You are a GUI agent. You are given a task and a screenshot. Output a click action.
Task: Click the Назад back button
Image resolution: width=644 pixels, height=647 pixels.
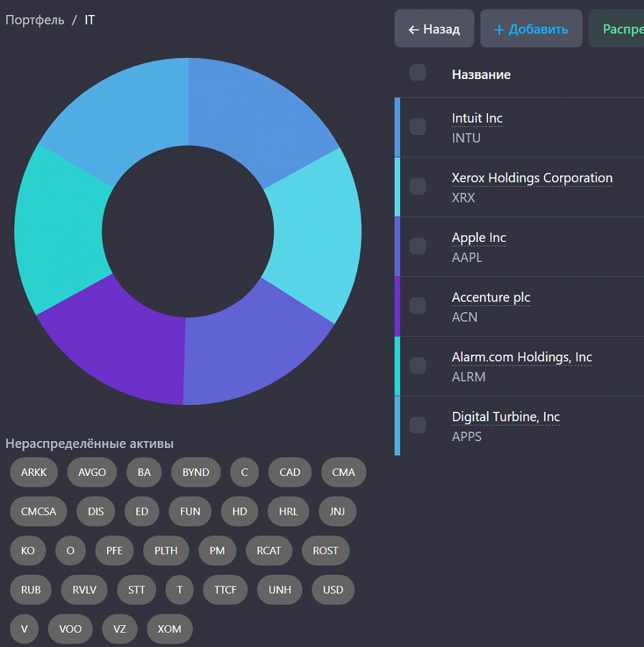pos(434,29)
